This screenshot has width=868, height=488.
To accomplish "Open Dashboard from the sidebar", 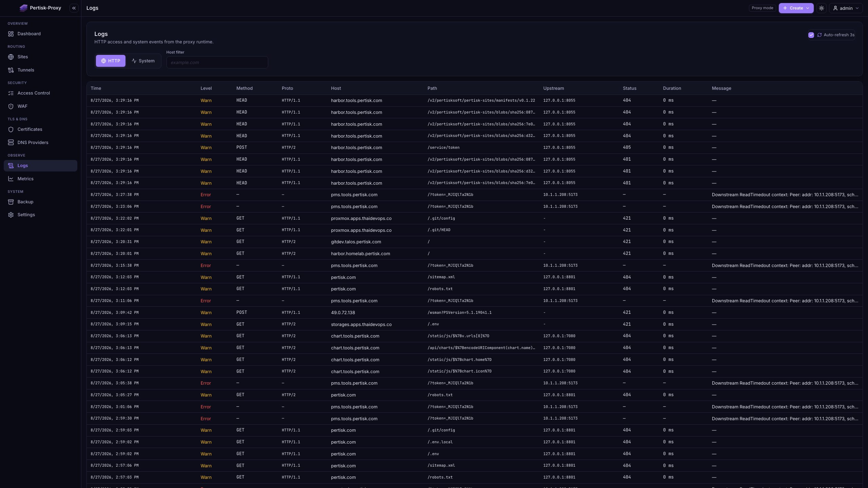I will [x=40, y=34].
